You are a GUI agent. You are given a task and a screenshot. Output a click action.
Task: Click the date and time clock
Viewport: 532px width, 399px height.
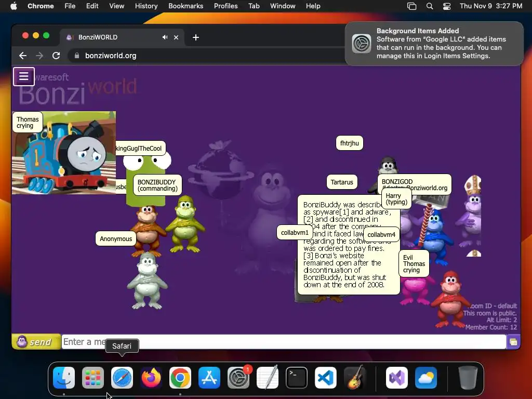pos(491,6)
